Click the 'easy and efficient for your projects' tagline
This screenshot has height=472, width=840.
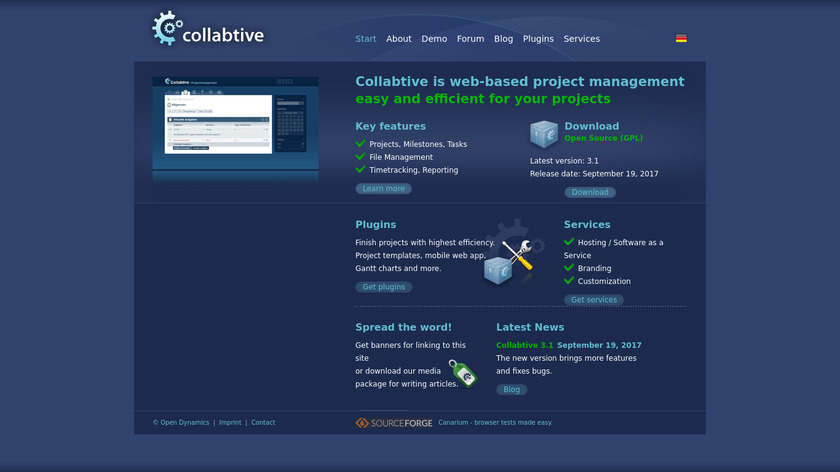(483, 99)
